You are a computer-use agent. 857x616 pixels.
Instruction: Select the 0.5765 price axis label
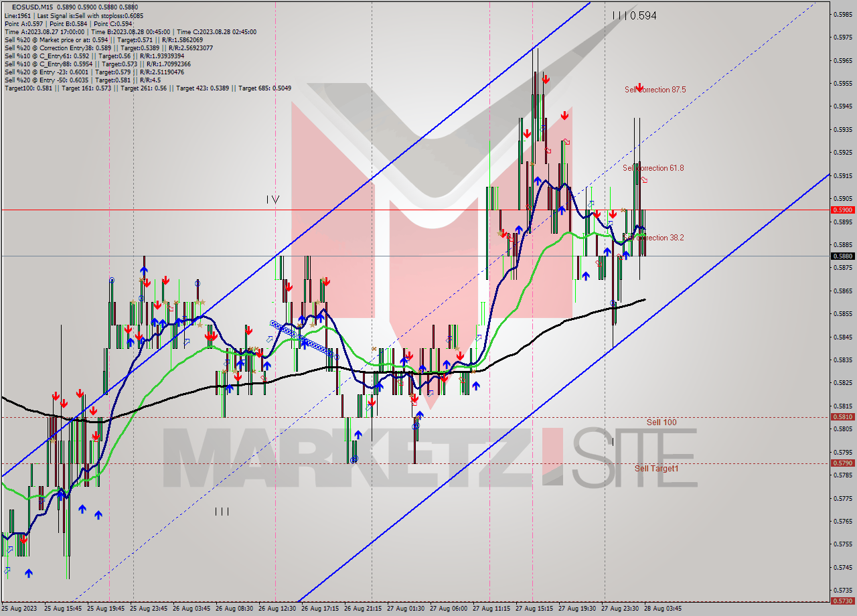842,522
